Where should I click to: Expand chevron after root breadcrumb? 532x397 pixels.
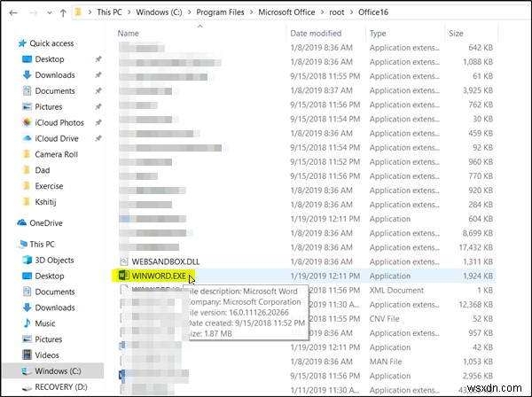tap(351, 12)
